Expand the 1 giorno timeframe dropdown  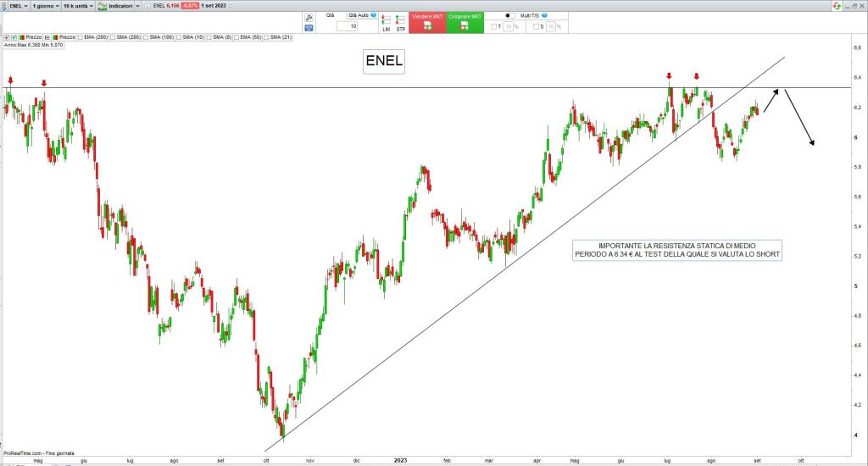46,6
